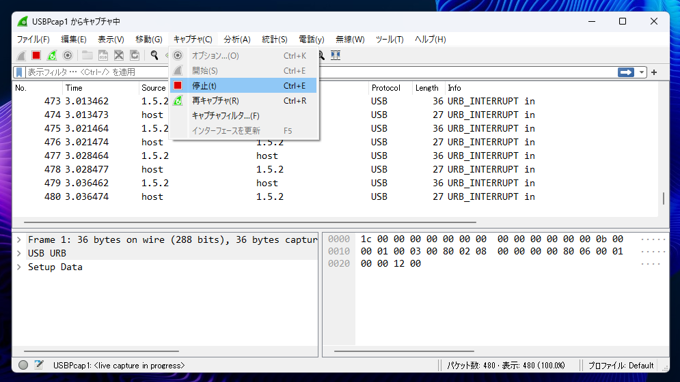Click the packet list vertical scrollbar thumb
Viewport: 680px width, 382px height.
(663, 199)
